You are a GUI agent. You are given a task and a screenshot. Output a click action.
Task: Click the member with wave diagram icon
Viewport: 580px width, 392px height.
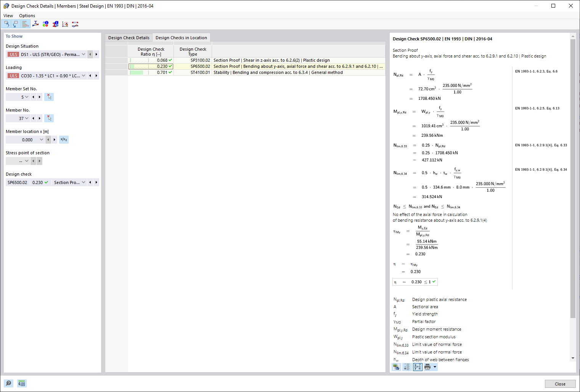75,24
